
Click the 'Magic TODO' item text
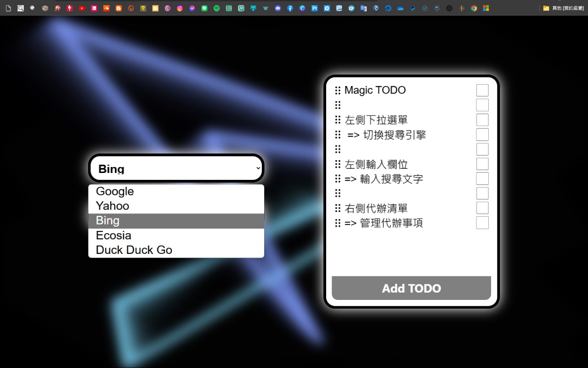point(375,90)
